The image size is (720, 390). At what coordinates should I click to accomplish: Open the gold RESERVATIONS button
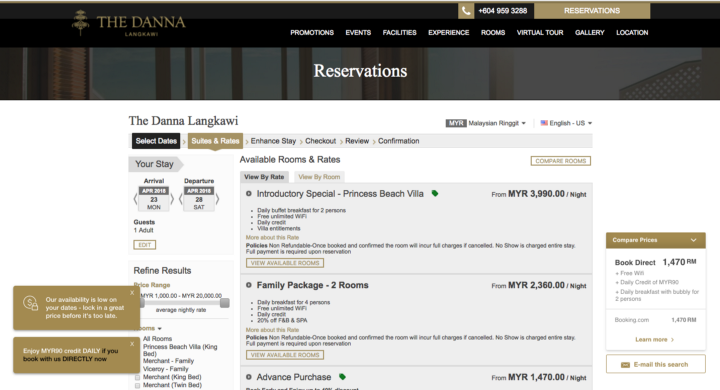pyautogui.click(x=592, y=11)
